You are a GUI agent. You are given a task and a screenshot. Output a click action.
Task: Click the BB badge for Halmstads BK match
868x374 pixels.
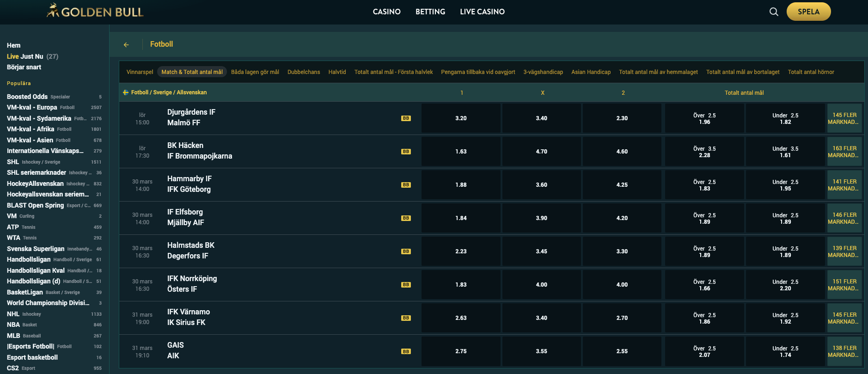406,251
